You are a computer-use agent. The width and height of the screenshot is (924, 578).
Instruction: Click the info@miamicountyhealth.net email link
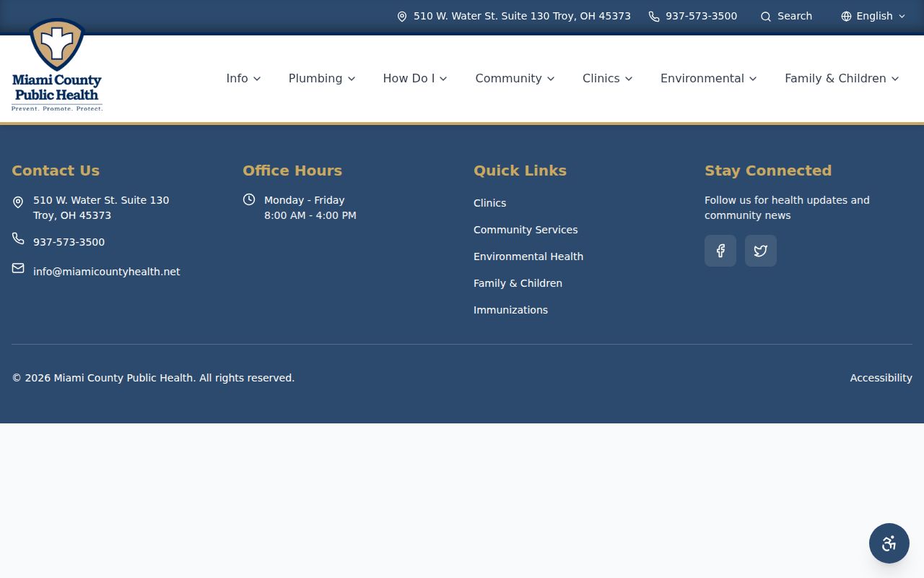click(x=107, y=272)
